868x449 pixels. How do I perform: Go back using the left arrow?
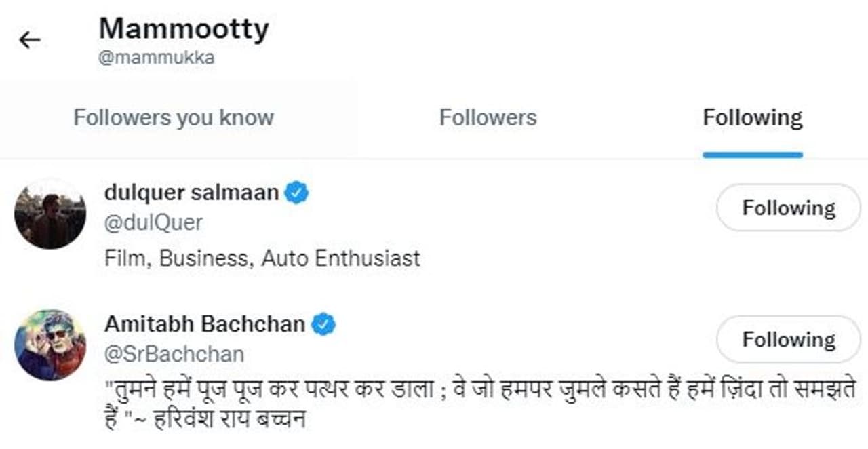tap(30, 41)
